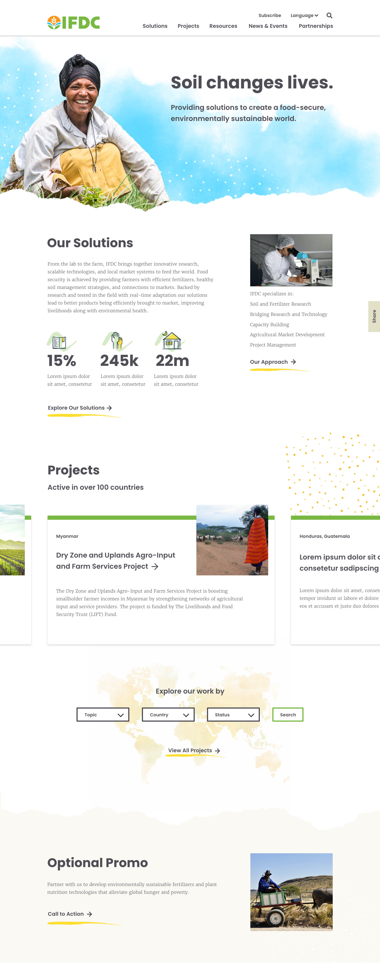The width and height of the screenshot is (380, 980).
Task: Click the '15%' statistic
Action: (62, 361)
